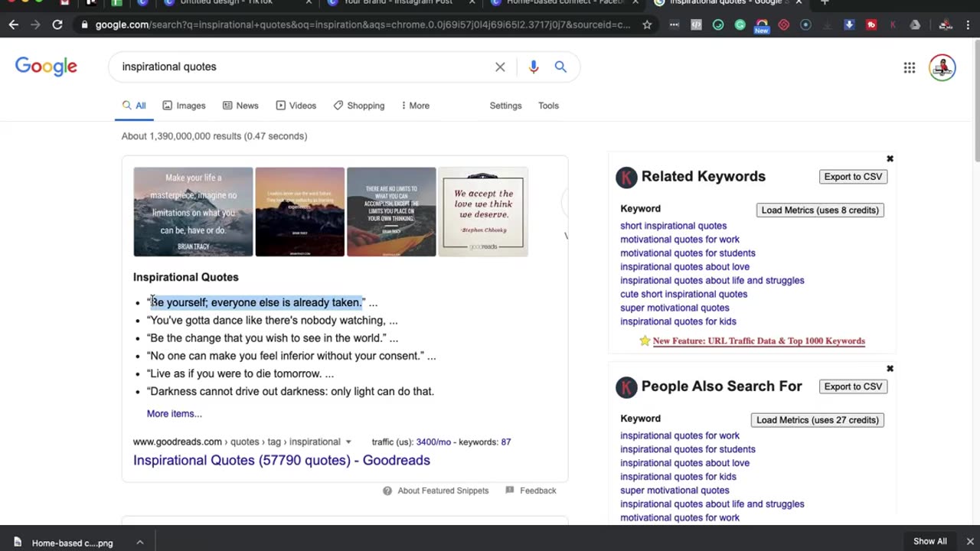This screenshot has width=980, height=551.
Task: Open the Chrome profile avatar in toolbar
Action: (947, 24)
